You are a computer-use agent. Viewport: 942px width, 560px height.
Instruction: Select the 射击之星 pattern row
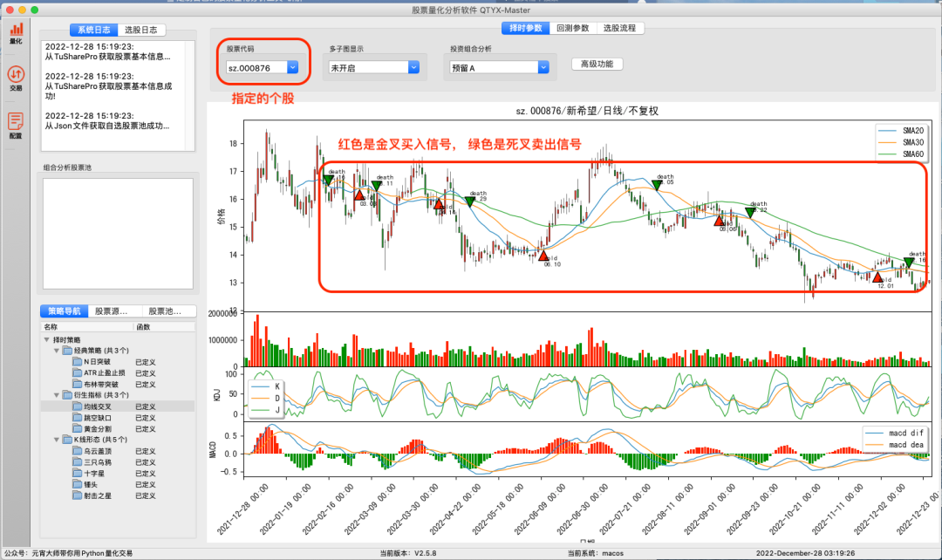(x=118, y=495)
